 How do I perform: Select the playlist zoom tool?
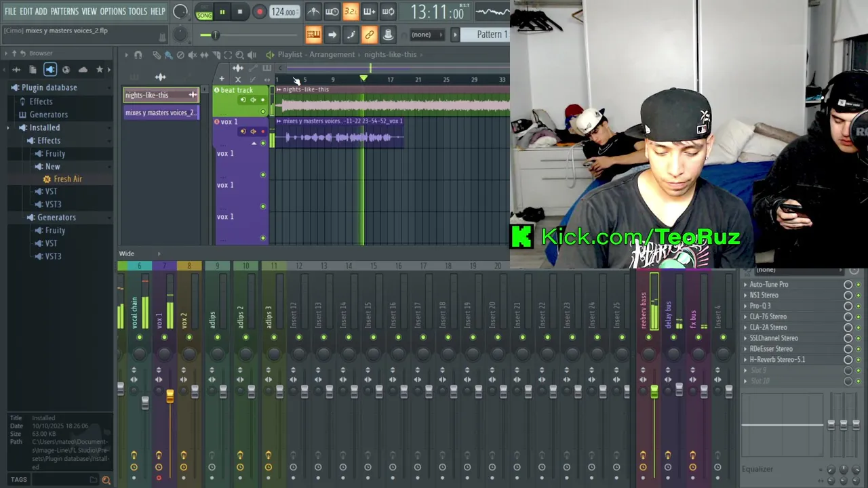[239, 55]
